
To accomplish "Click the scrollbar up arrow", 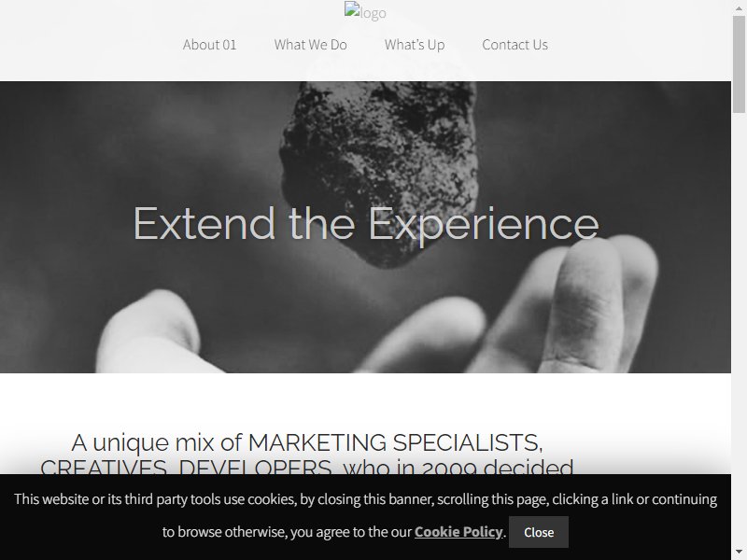I will pos(740,7).
